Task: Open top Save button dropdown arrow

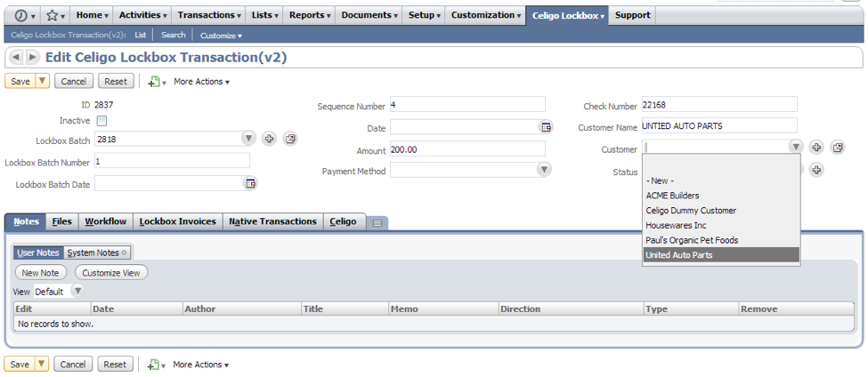Action: [x=43, y=81]
